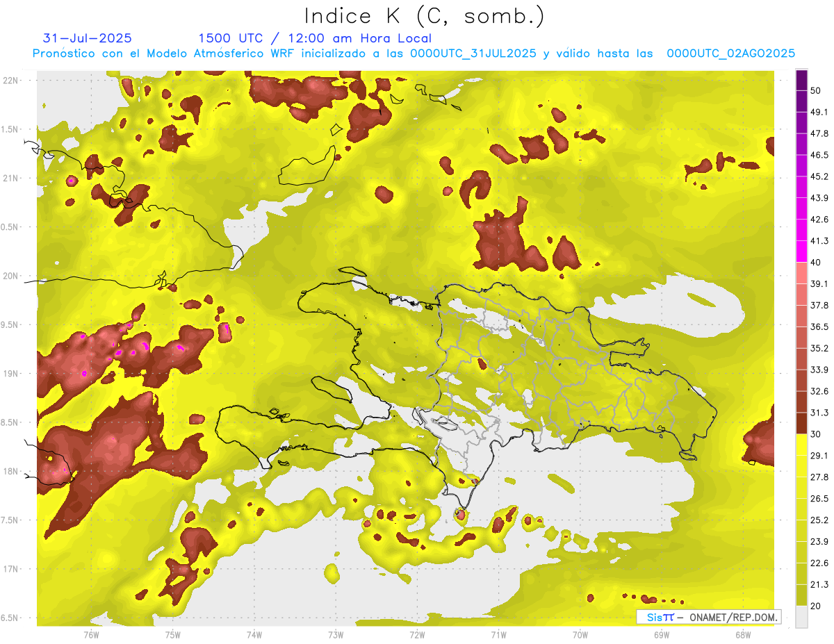
Task: Select the 72W longitude axis label
Action: pos(417,634)
